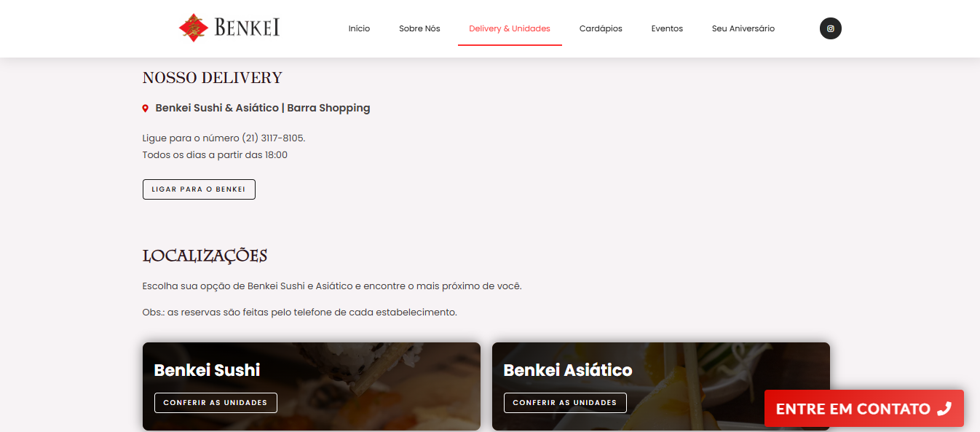Viewport: 980px width, 432px height.
Task: Click Conferir as Unidades under Benkei Asiático
Action: (565, 403)
